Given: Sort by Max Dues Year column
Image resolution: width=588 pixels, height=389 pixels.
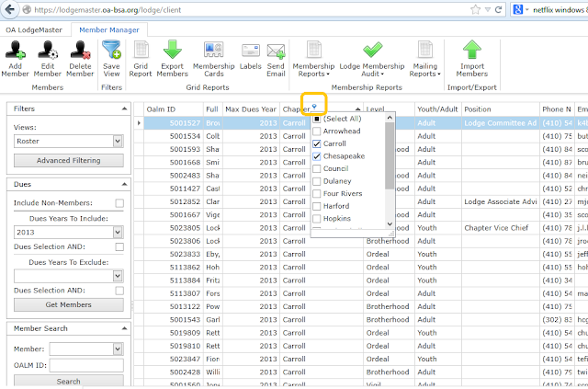Looking at the screenshot, I should [x=251, y=109].
